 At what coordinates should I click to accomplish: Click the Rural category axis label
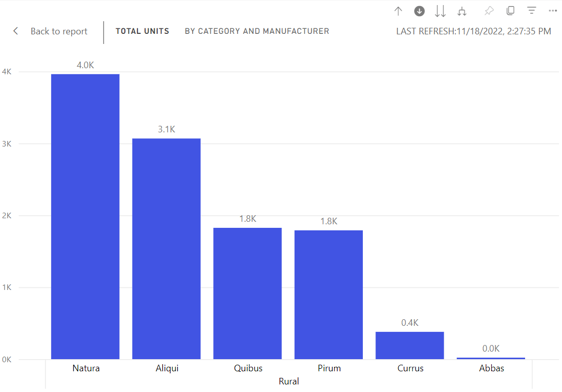tap(289, 381)
